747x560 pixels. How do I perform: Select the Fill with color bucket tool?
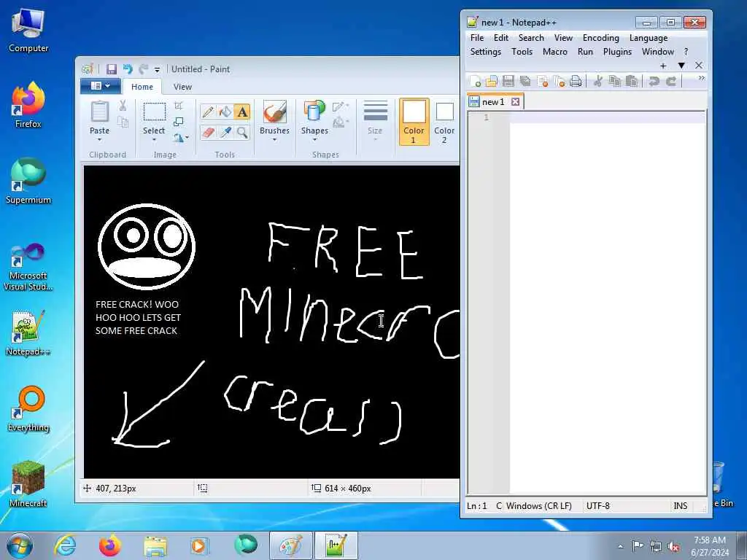click(x=225, y=112)
